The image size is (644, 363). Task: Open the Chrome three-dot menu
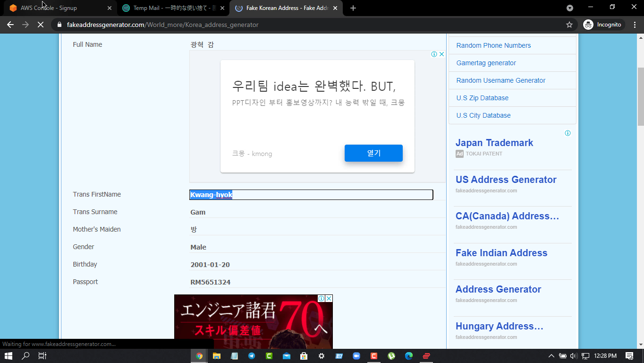pyautogui.click(x=635, y=25)
